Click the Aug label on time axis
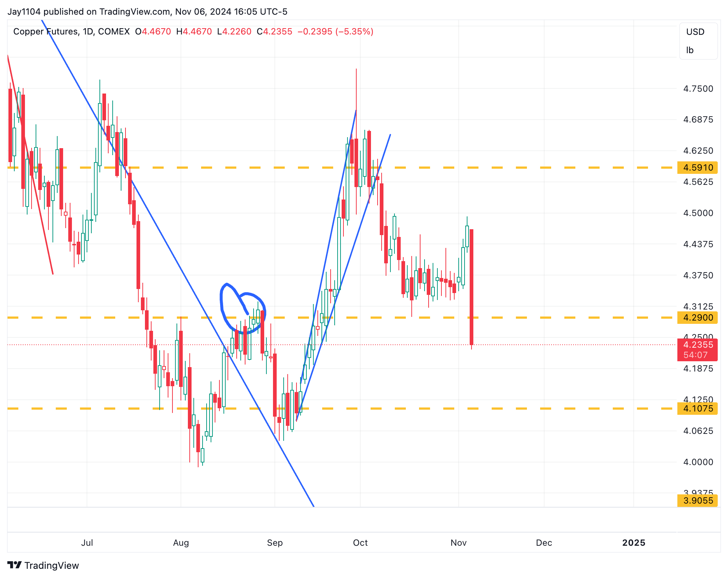This screenshot has height=578, width=728. 181,543
